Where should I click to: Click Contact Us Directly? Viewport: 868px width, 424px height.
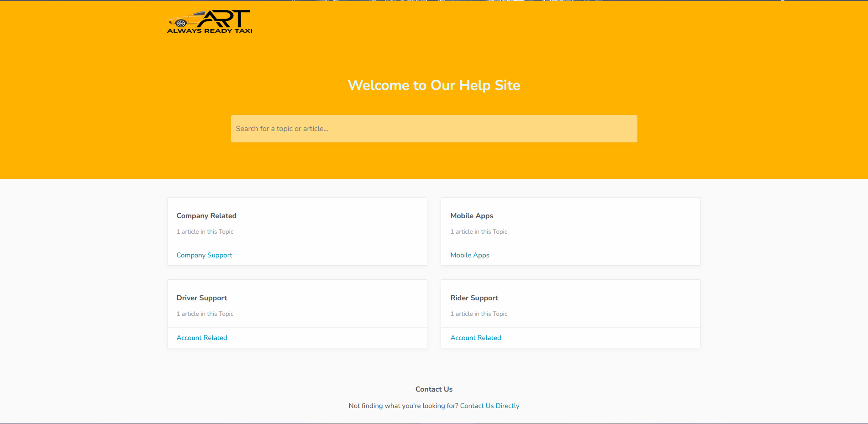click(489, 405)
